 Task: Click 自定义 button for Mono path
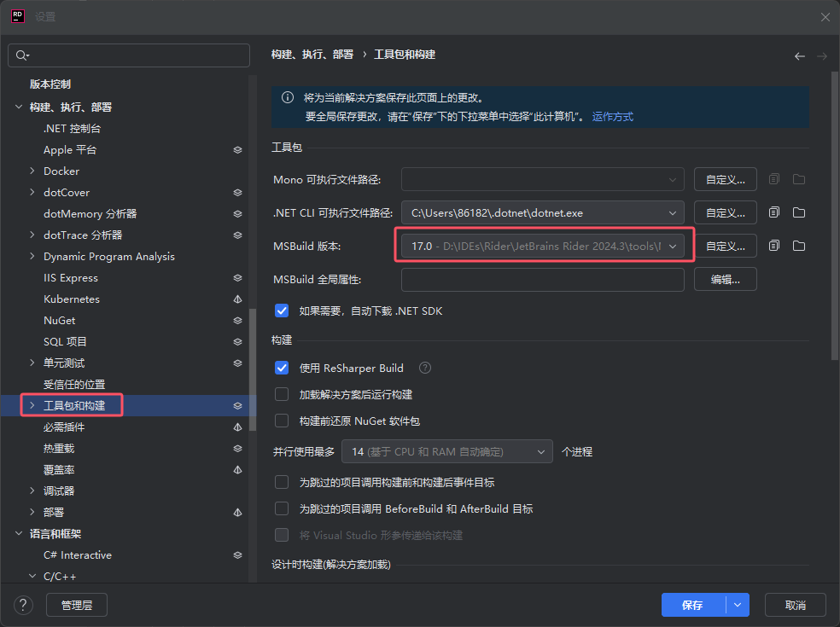click(x=726, y=179)
